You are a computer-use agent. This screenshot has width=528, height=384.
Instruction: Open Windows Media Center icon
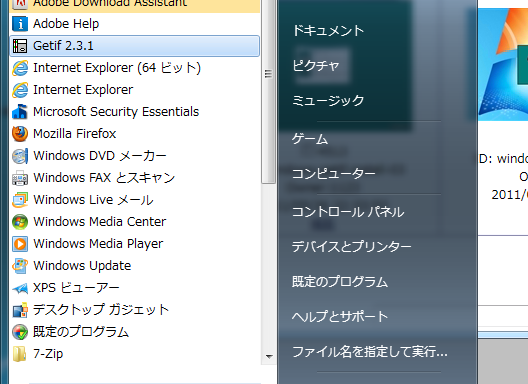[20, 222]
